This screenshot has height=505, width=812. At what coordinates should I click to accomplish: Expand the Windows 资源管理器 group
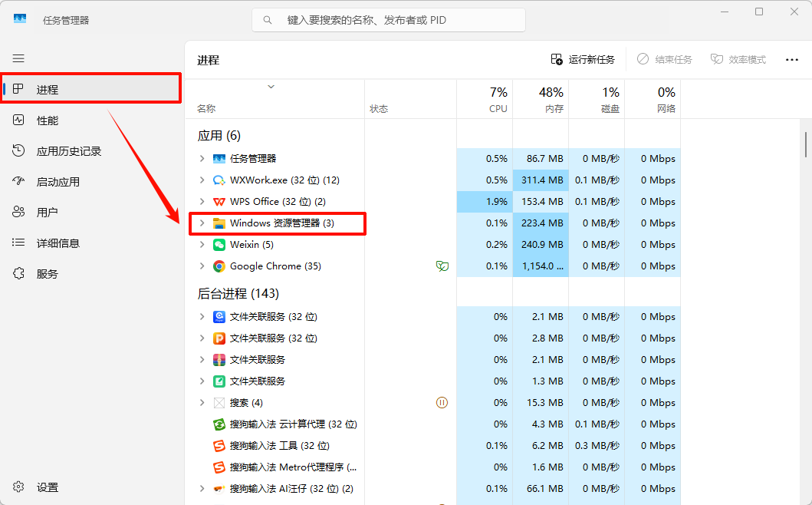click(202, 223)
